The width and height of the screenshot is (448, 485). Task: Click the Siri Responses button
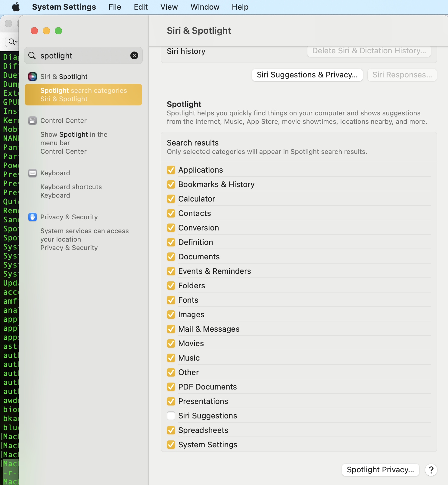pyautogui.click(x=402, y=75)
